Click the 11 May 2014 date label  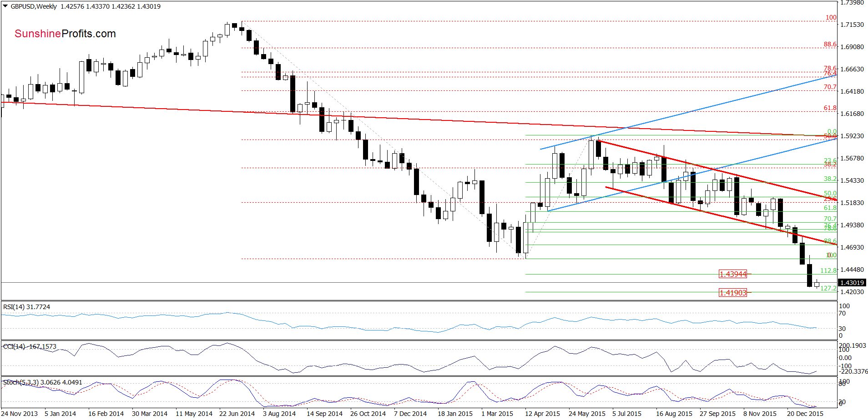click(x=194, y=414)
